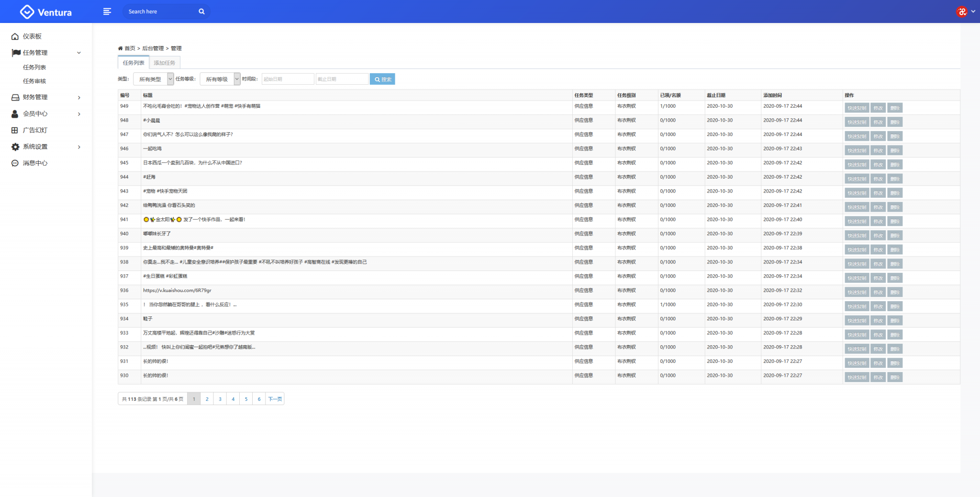Go to page 3 in pagination
This screenshot has height=497, width=980.
tap(220, 399)
